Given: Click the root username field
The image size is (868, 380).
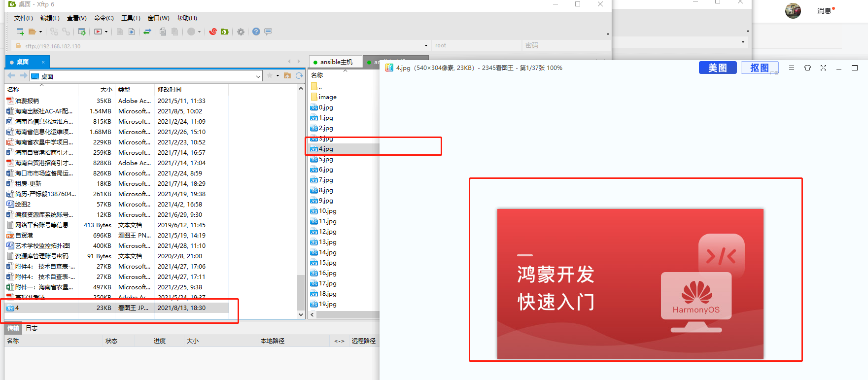Looking at the screenshot, I should 476,45.
